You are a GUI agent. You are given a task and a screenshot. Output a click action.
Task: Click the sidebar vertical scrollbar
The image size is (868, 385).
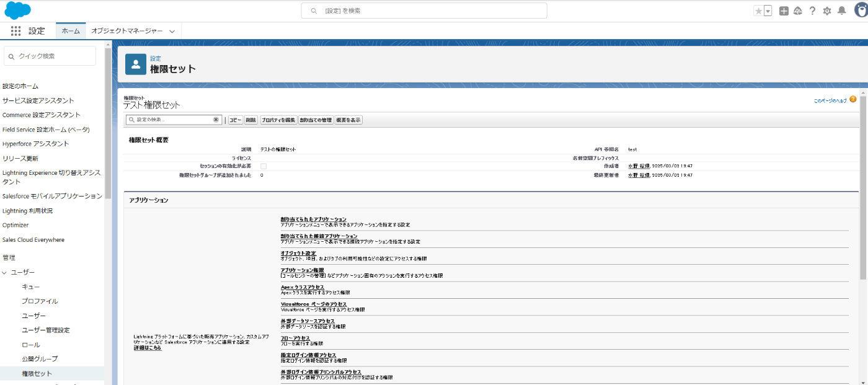(108, 124)
